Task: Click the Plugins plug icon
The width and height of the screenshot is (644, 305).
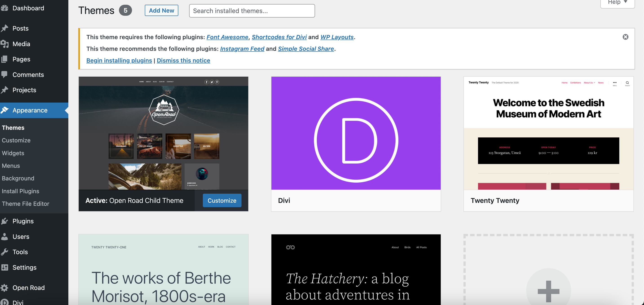Action: [x=4, y=221]
